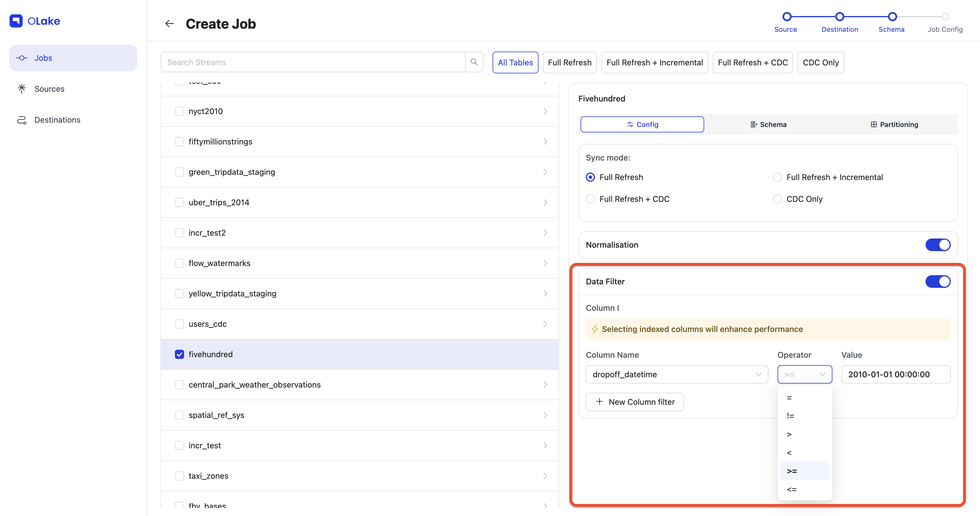Check the green_tripdata_staging checkbox

(x=179, y=172)
